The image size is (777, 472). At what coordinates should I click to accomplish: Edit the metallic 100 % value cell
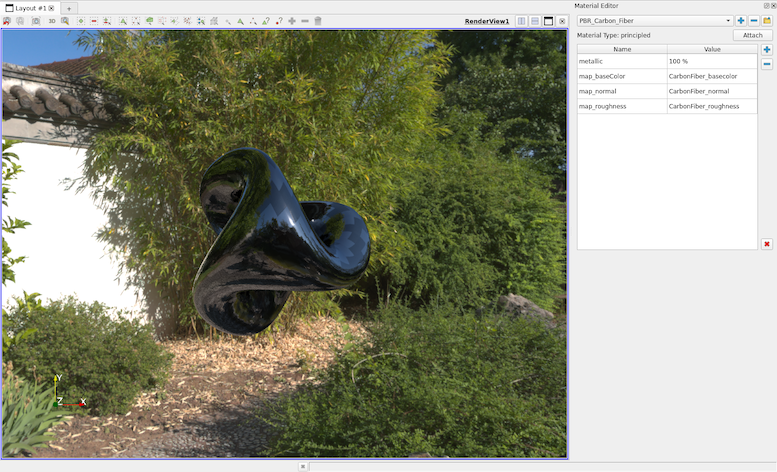(x=712, y=62)
